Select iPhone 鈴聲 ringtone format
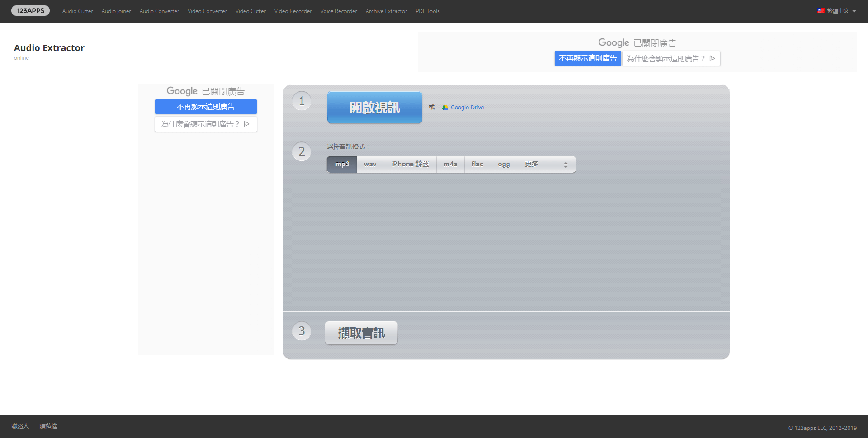 pyautogui.click(x=410, y=164)
